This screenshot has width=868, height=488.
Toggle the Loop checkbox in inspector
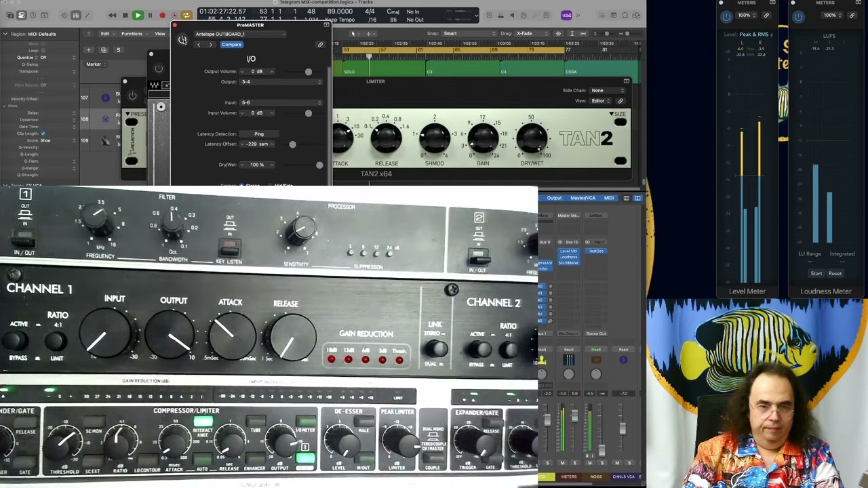pyautogui.click(x=43, y=50)
